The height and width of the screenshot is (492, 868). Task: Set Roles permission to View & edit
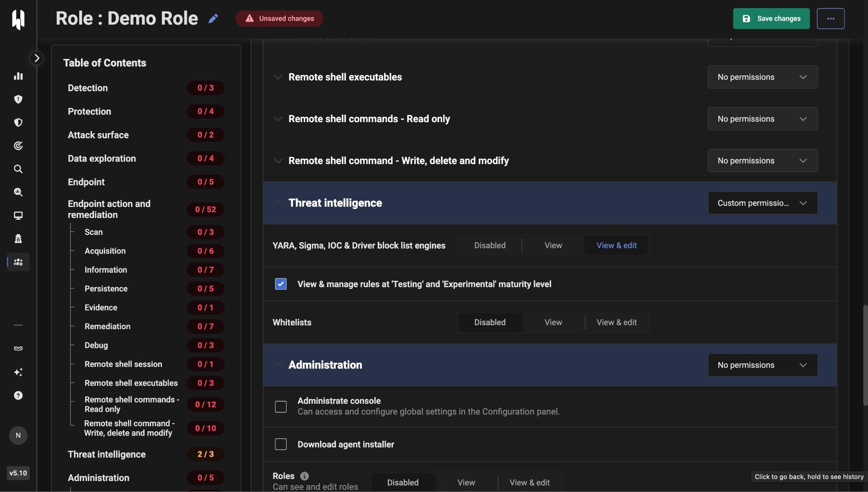(x=529, y=483)
